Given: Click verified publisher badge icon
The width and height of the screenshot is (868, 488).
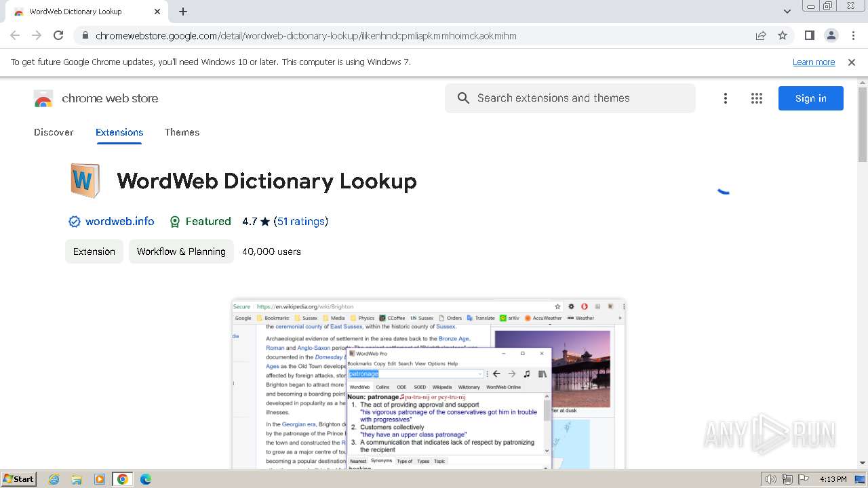Looking at the screenshot, I should [74, 222].
